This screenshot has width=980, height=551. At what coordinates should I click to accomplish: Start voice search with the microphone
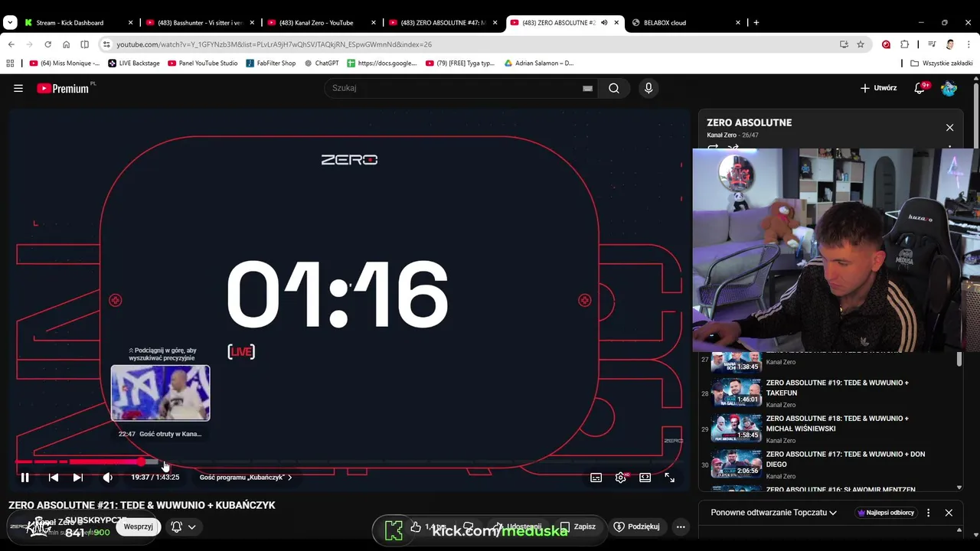click(x=648, y=88)
